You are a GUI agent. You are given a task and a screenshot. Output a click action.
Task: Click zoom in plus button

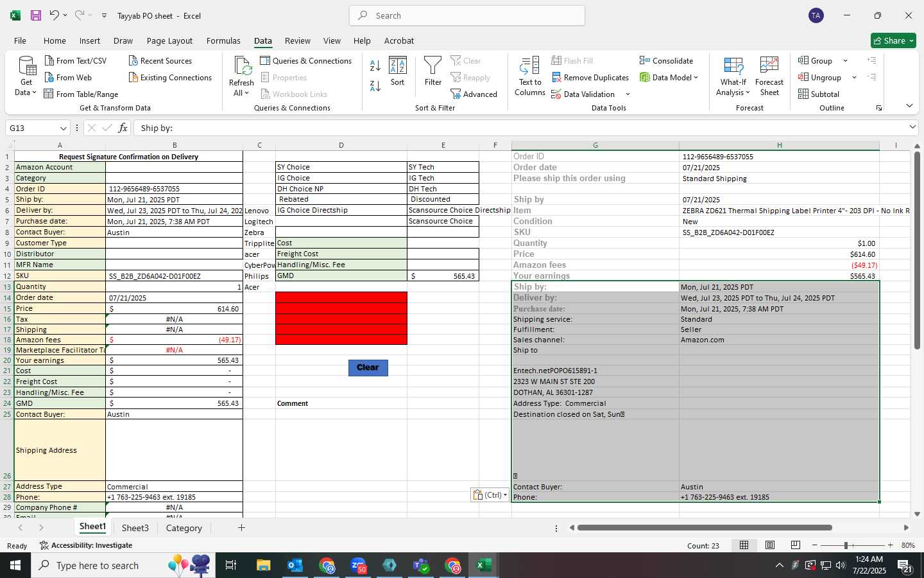pos(890,545)
